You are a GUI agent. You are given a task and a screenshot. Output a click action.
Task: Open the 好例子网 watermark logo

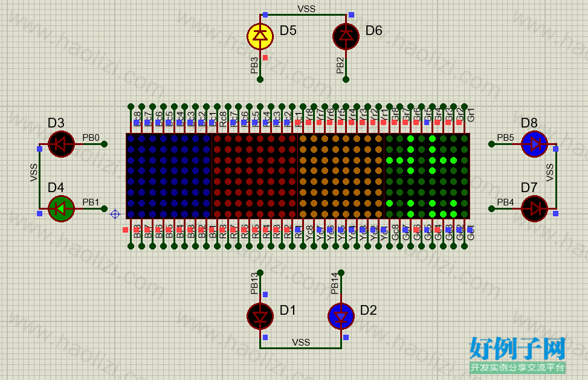coord(517,355)
